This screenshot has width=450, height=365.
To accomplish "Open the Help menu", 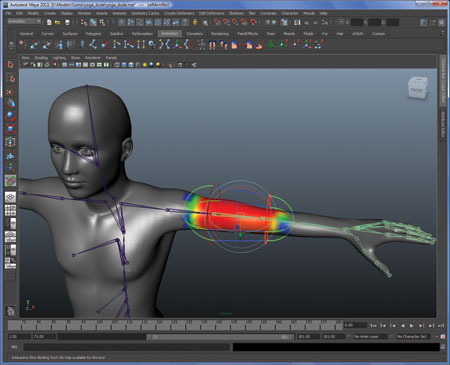I will click(x=323, y=13).
